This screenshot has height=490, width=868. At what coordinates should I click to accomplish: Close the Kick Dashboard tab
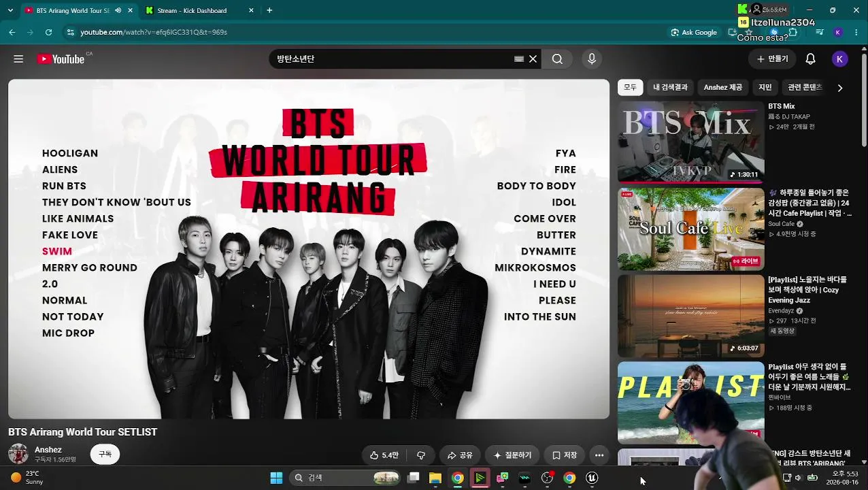(x=251, y=10)
